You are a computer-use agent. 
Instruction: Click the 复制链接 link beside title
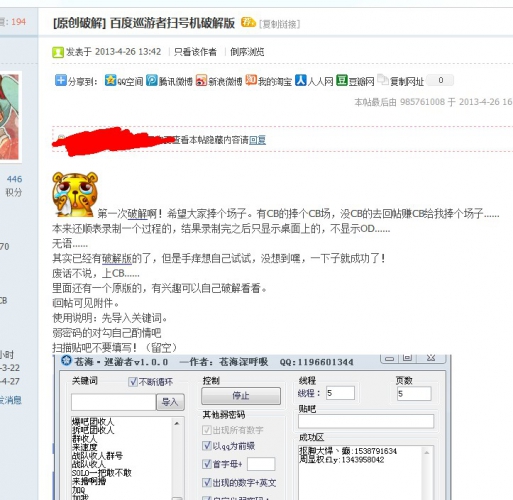(280, 24)
